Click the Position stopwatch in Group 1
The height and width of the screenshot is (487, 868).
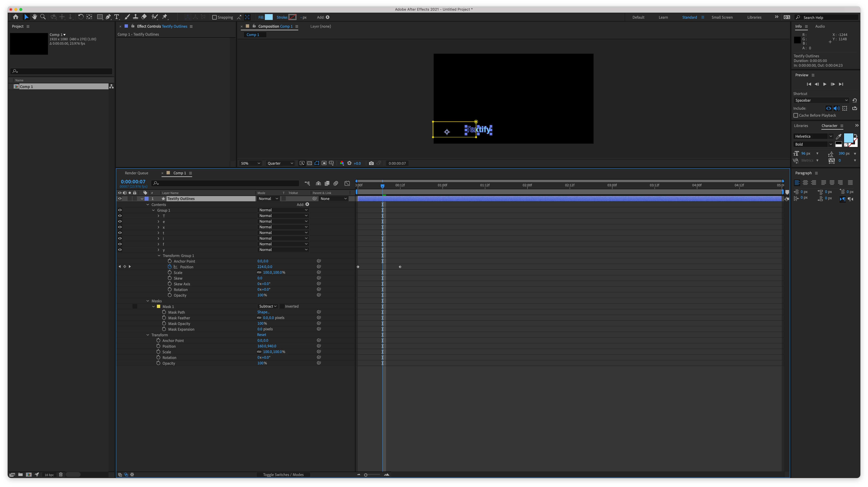pos(170,267)
